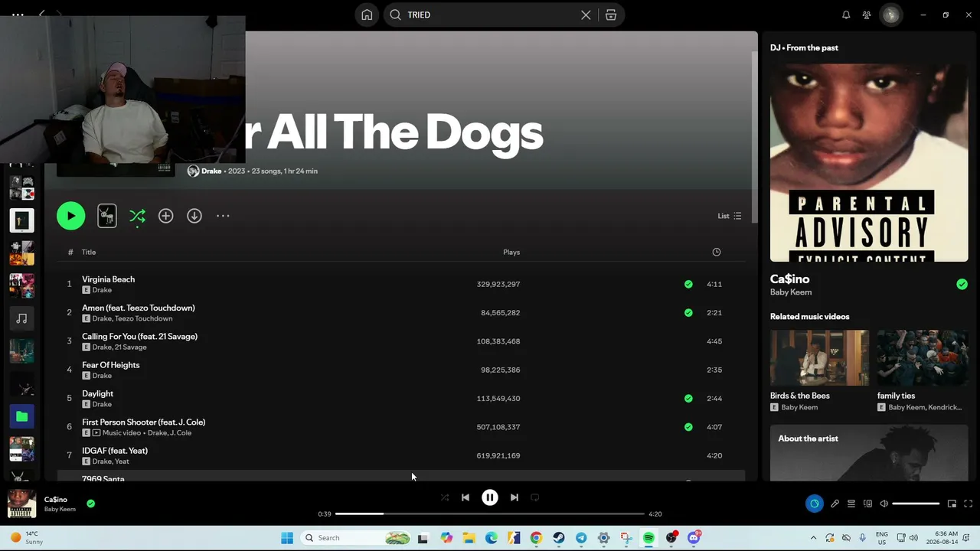Sort tracks by the Plays column
Screen dimensions: 980x551
pos(511,252)
